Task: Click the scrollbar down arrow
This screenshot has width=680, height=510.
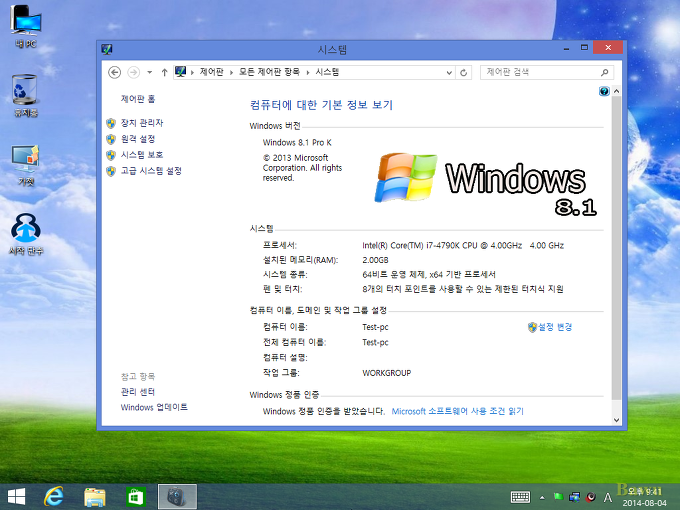Action: coord(616,420)
